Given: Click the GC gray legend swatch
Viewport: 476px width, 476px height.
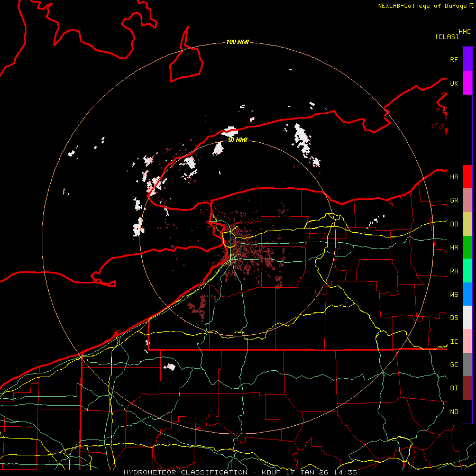Looking at the screenshot, I should [467, 364].
